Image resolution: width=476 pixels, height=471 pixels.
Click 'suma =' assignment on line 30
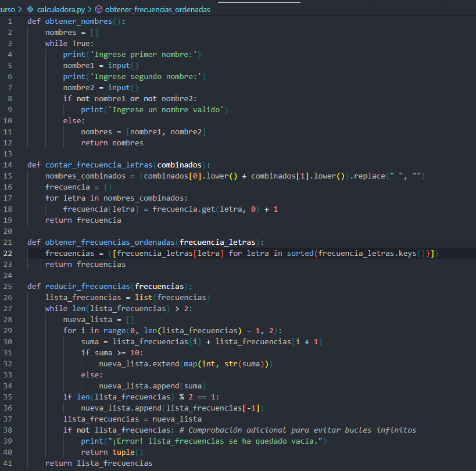(x=94, y=342)
